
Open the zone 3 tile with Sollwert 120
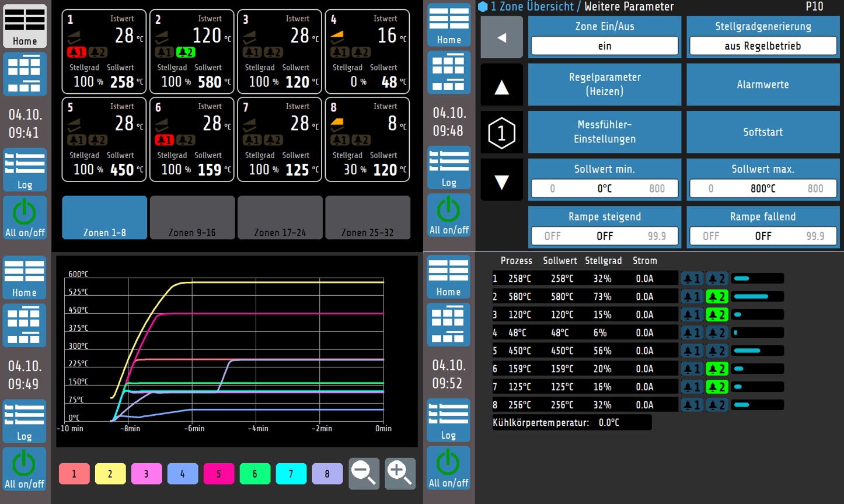(x=280, y=51)
